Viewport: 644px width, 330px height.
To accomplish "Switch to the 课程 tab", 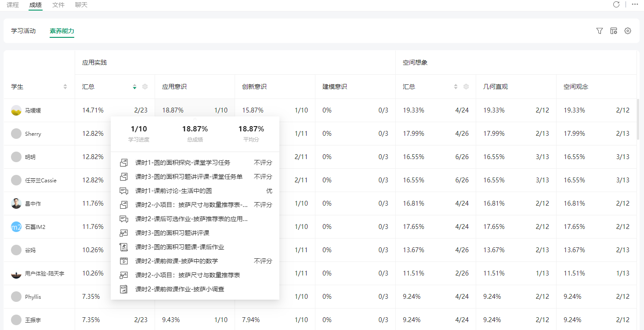I will [x=13, y=5].
